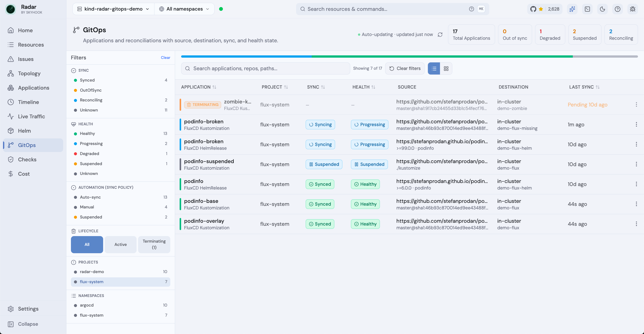The width and height of the screenshot is (644, 334).
Task: Clear all filters in the Filters panel
Action: click(x=166, y=58)
